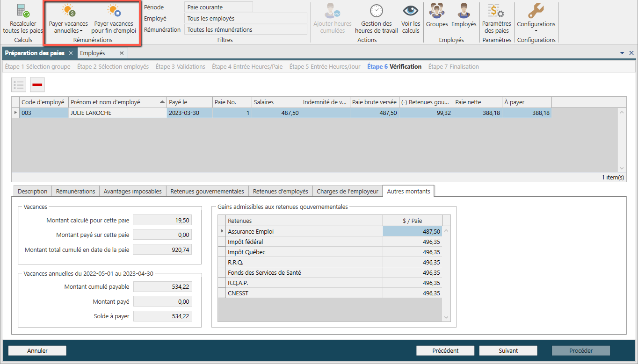
Task: Open the Charges de l'employeur tab
Action: [x=348, y=191]
